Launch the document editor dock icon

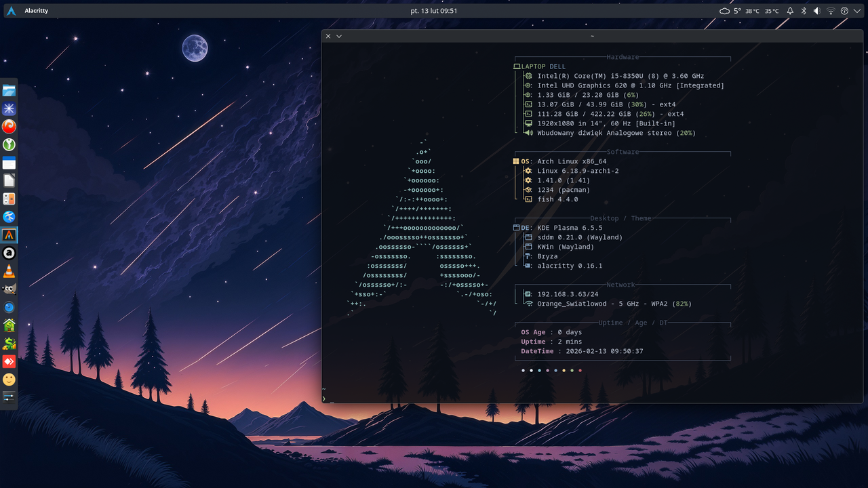(x=9, y=181)
